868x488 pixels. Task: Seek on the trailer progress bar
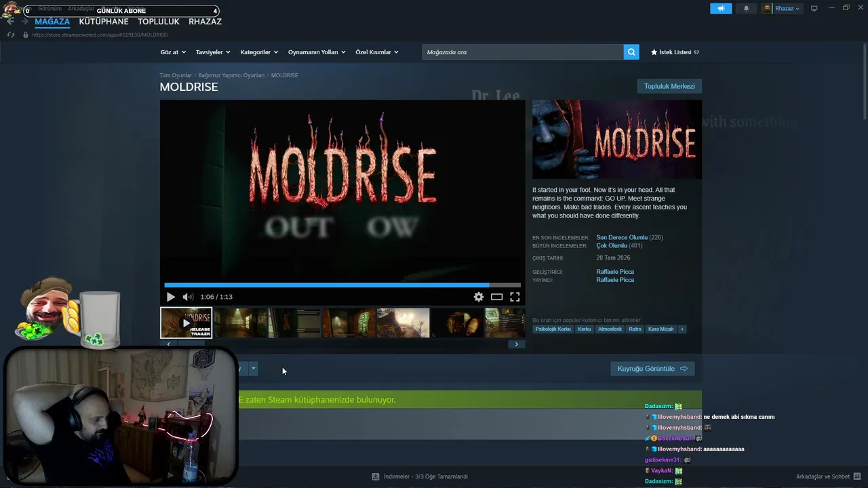coord(342,285)
